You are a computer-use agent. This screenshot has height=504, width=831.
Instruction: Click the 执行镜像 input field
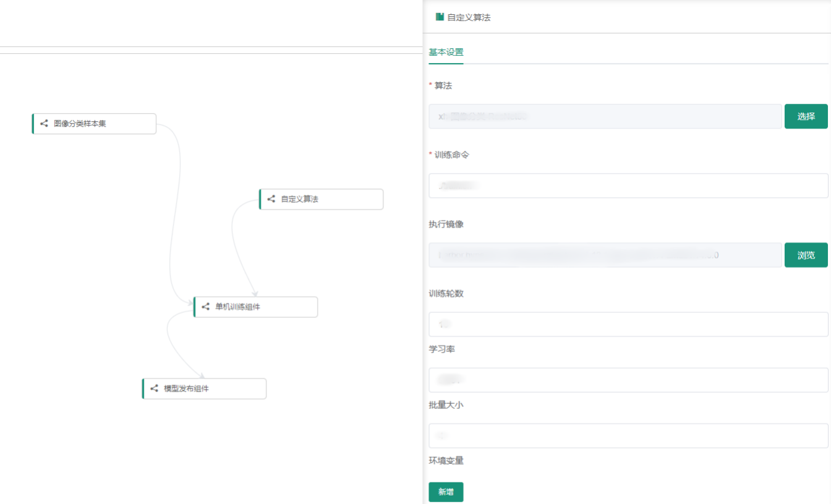point(605,255)
